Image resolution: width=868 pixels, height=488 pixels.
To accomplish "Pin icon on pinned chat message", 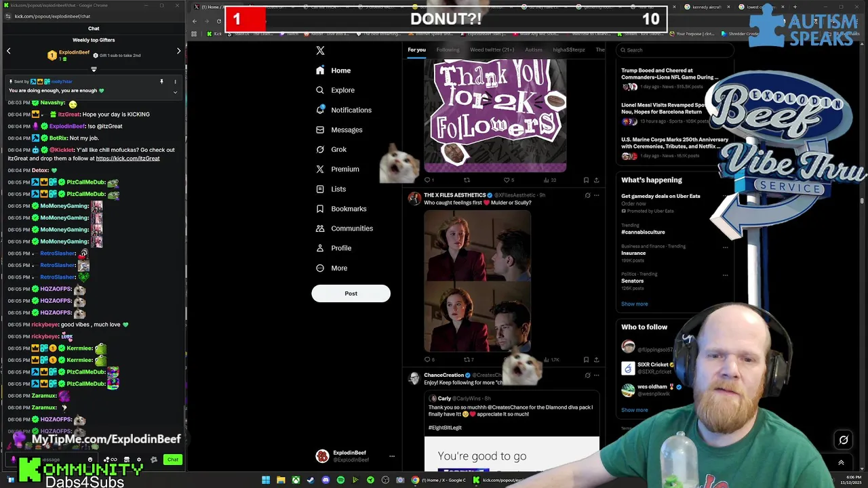I will (x=161, y=81).
